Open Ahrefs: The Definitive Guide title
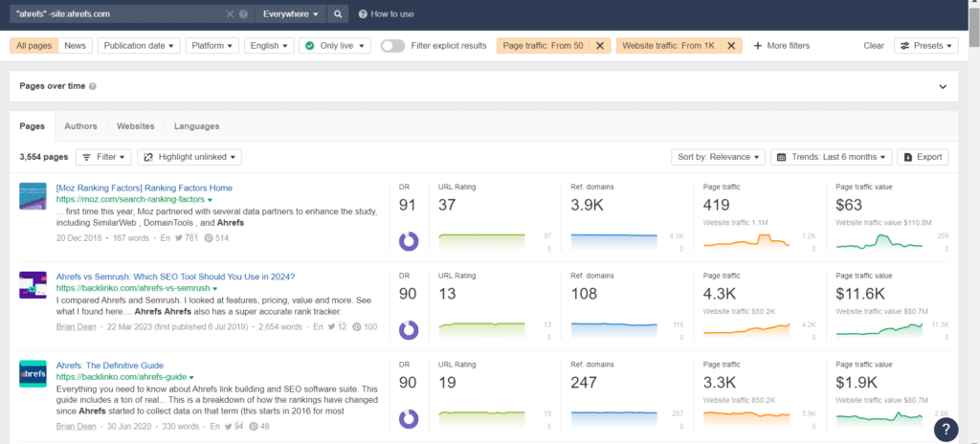 (x=110, y=366)
